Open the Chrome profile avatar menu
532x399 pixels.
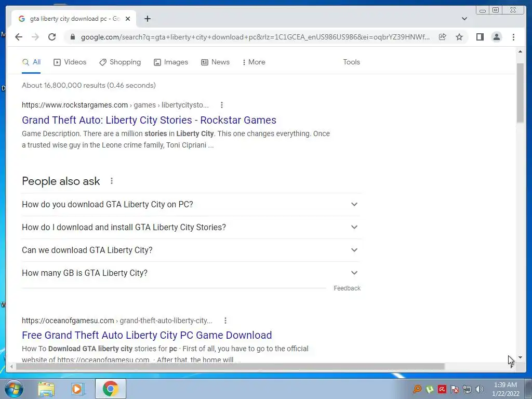click(x=496, y=37)
